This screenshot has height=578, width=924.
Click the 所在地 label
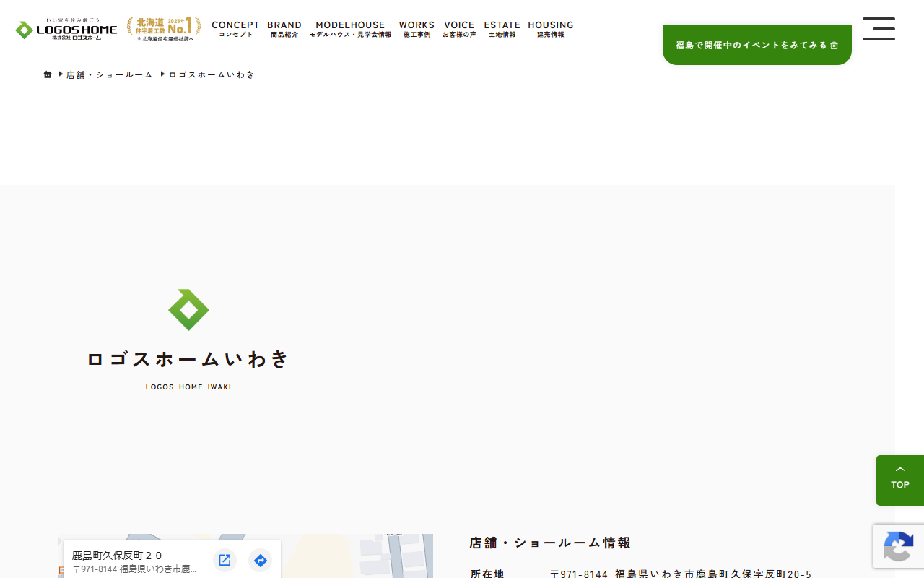[x=487, y=574]
